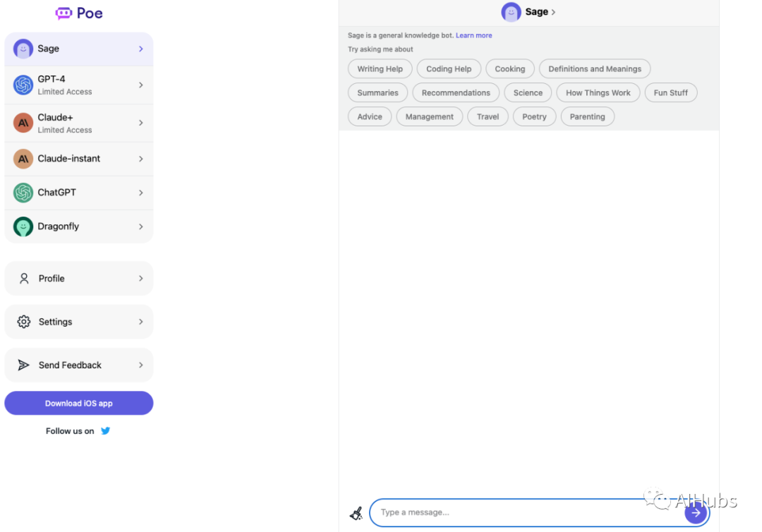This screenshot has height=532, width=762.
Task: Click the GPT-4 bot avatar icon
Action: pos(23,85)
